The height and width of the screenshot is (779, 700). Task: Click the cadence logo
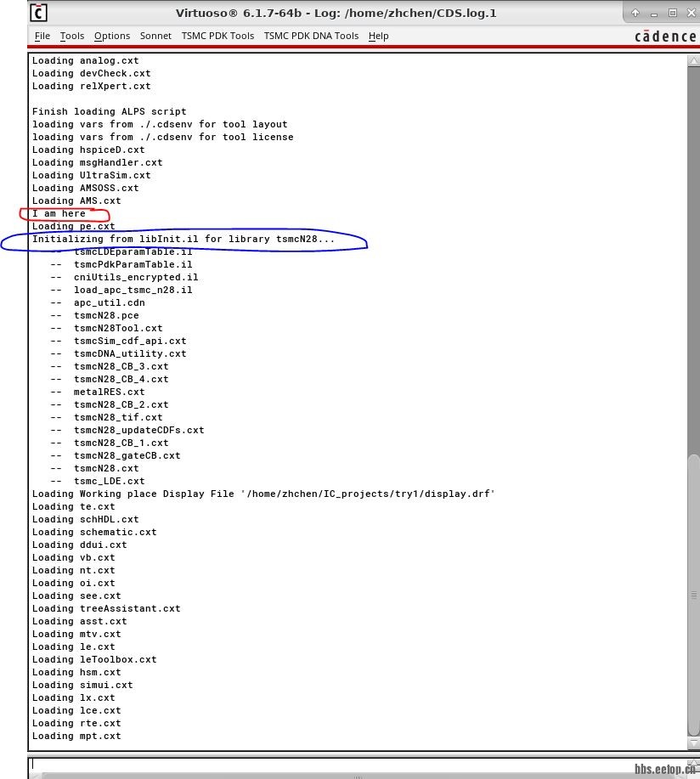(x=664, y=36)
